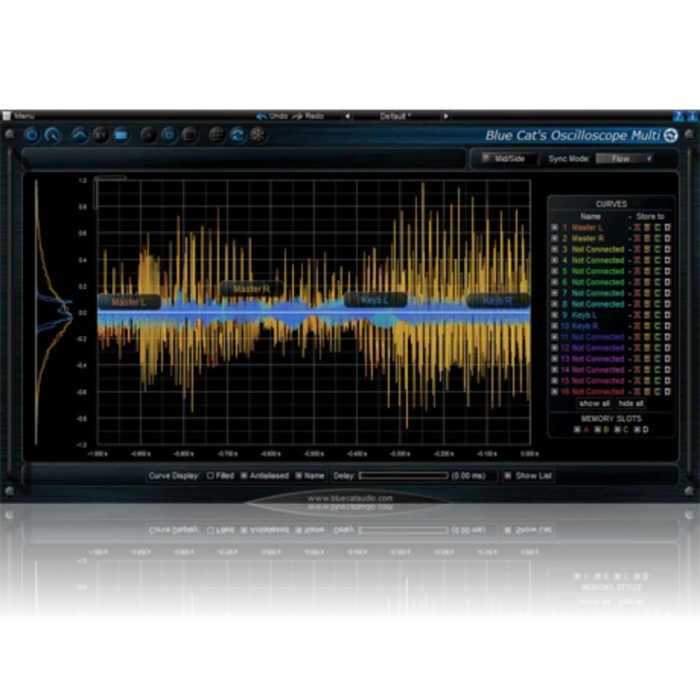This screenshot has width=700, height=700.
Task: Store curve 16 to slot D
Action: [667, 392]
